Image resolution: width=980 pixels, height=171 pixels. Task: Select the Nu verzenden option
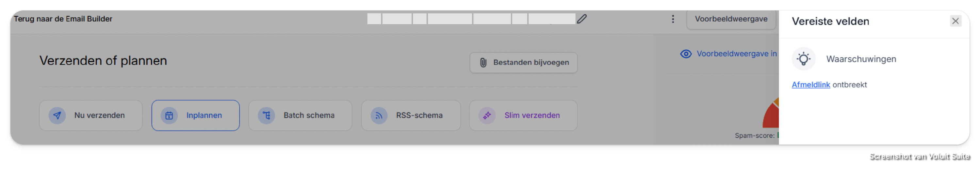point(90,115)
